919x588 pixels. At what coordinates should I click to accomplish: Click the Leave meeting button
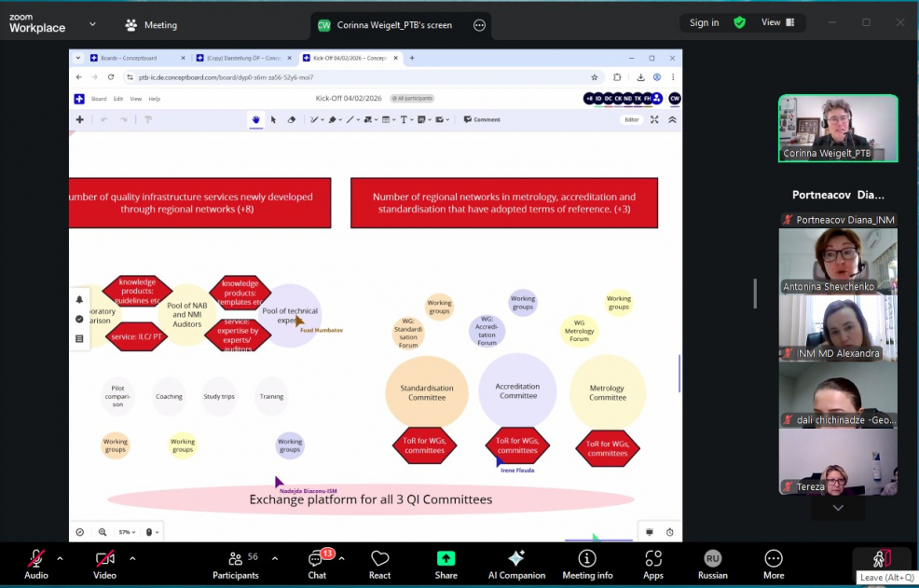(x=878, y=559)
